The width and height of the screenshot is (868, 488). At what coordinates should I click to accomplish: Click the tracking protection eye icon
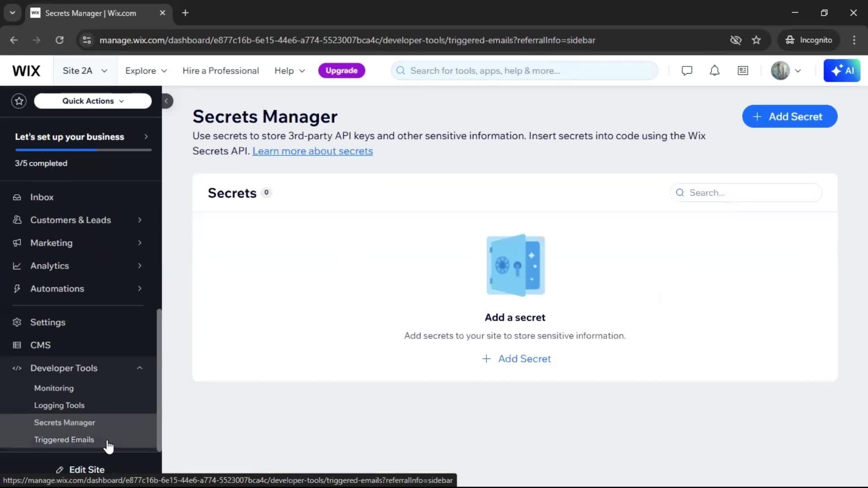[736, 40]
